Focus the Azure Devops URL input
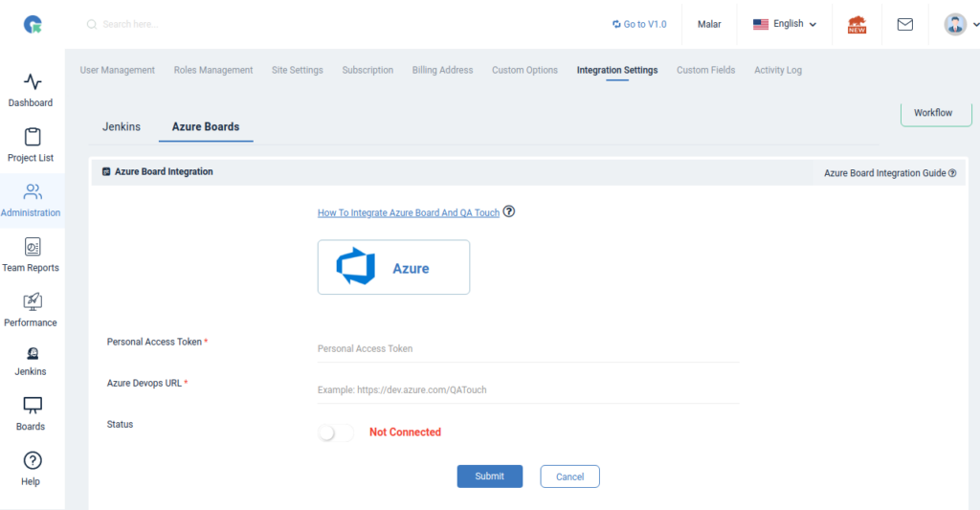Image resolution: width=980 pixels, height=510 pixels. pyautogui.click(x=526, y=390)
